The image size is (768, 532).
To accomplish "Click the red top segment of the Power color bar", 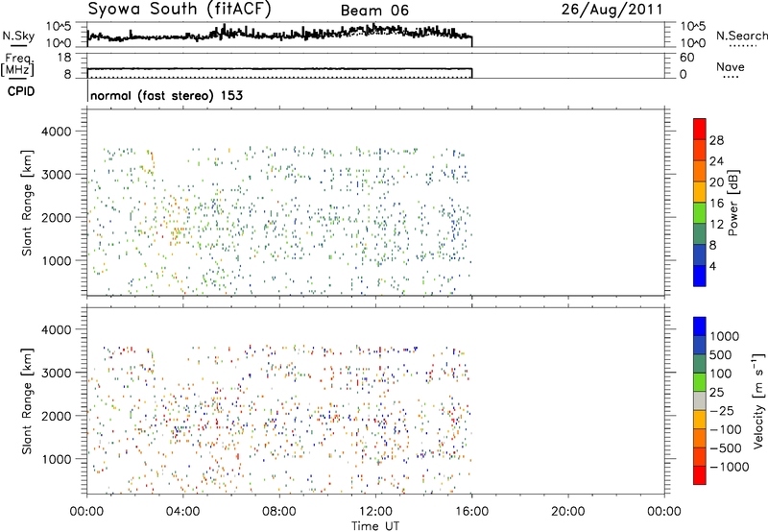I will pyautogui.click(x=700, y=129).
